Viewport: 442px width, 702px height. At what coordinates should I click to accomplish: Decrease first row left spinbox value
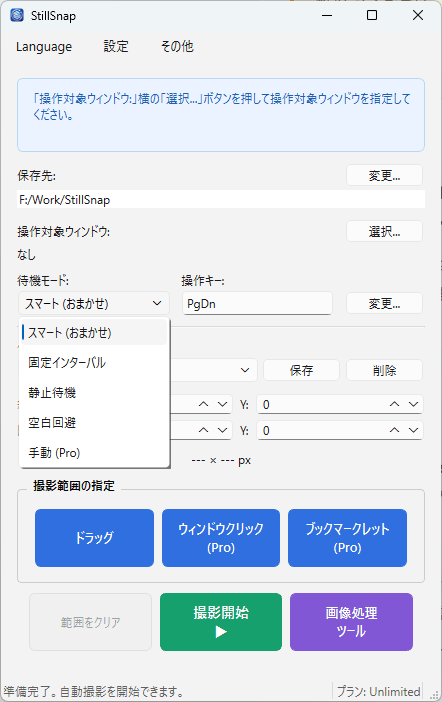point(223,404)
